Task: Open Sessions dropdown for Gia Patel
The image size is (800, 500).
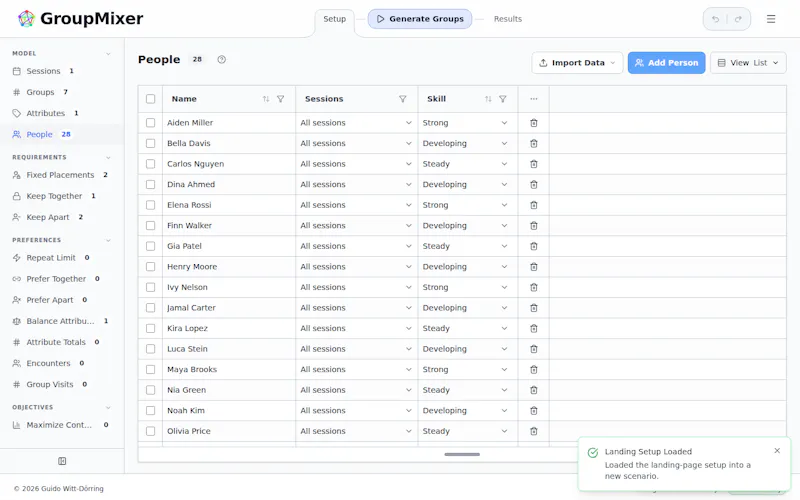Action: tap(356, 246)
